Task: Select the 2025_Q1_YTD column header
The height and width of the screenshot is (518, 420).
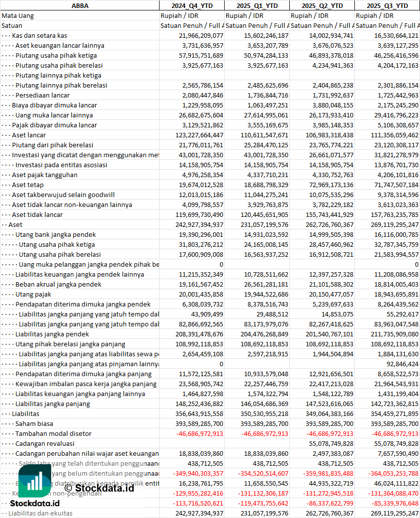Action: pyautogui.click(x=257, y=5)
